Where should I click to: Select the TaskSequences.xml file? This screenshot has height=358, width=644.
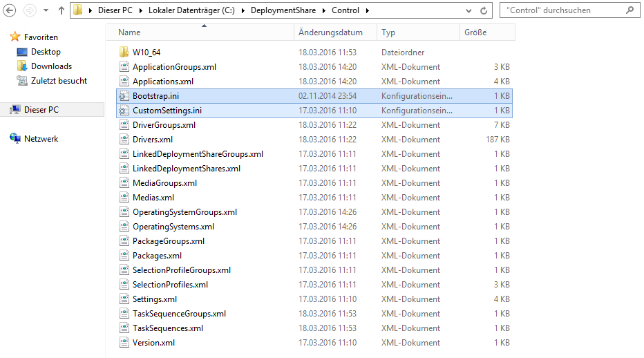[168, 328]
